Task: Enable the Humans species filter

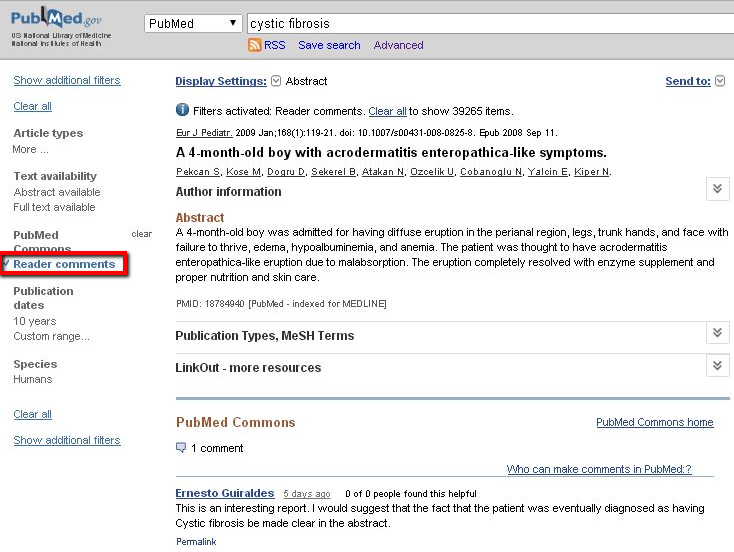Action: tap(33, 379)
